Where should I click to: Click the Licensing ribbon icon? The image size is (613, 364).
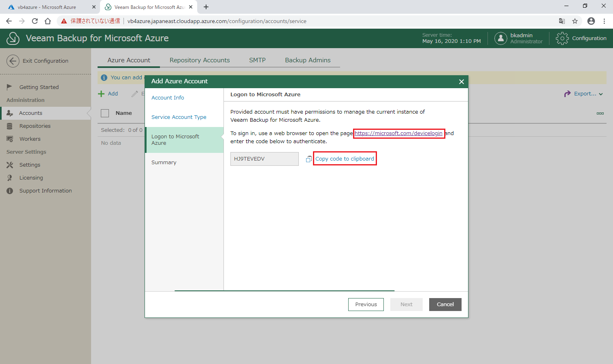point(10,178)
